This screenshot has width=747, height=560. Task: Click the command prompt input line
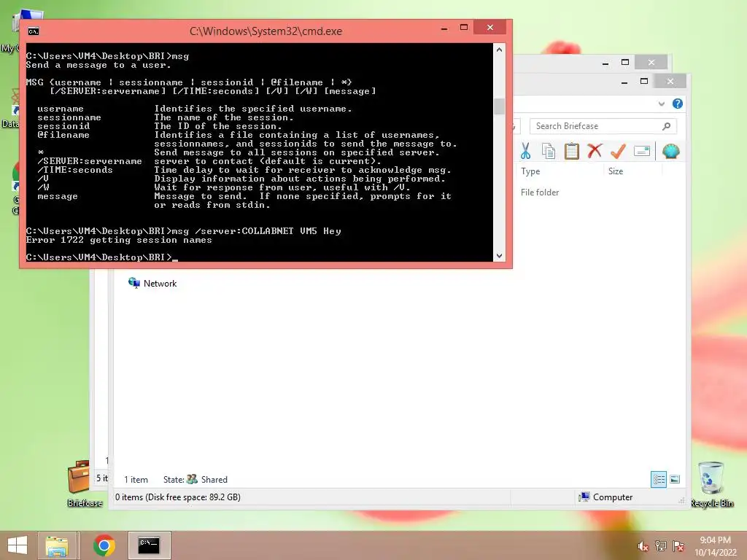[x=101, y=257]
